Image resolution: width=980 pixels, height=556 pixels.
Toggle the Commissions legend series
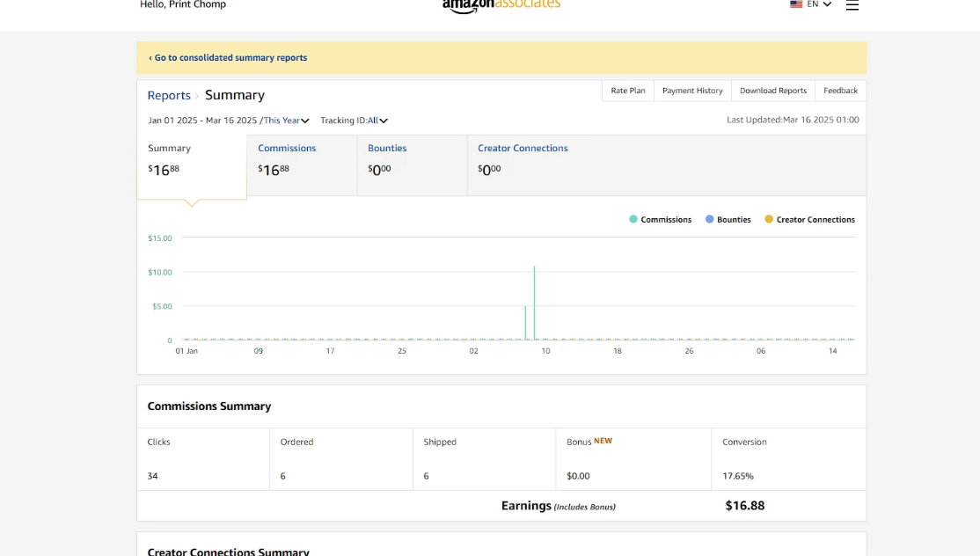pos(660,219)
